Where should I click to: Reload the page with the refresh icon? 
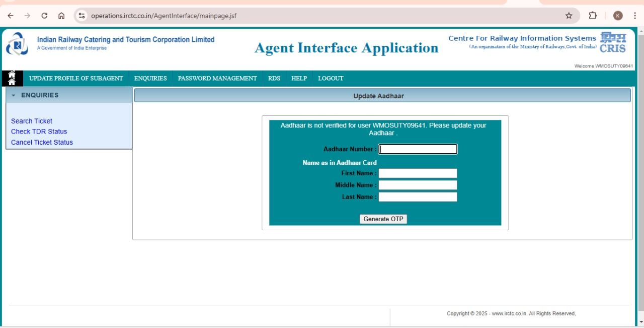coord(44,16)
